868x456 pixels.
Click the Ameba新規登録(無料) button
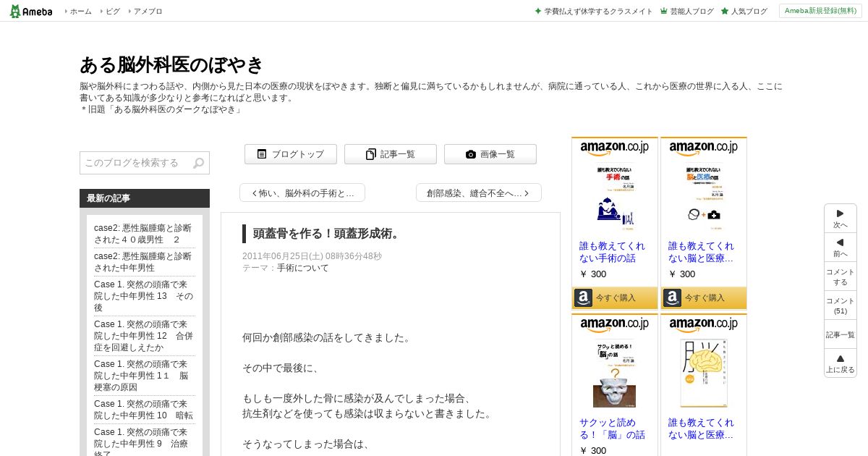pos(820,11)
